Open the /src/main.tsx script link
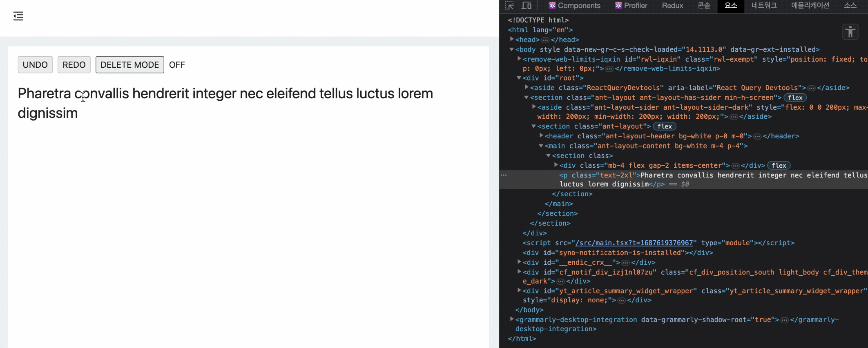The height and width of the screenshot is (348, 868). pyautogui.click(x=634, y=243)
